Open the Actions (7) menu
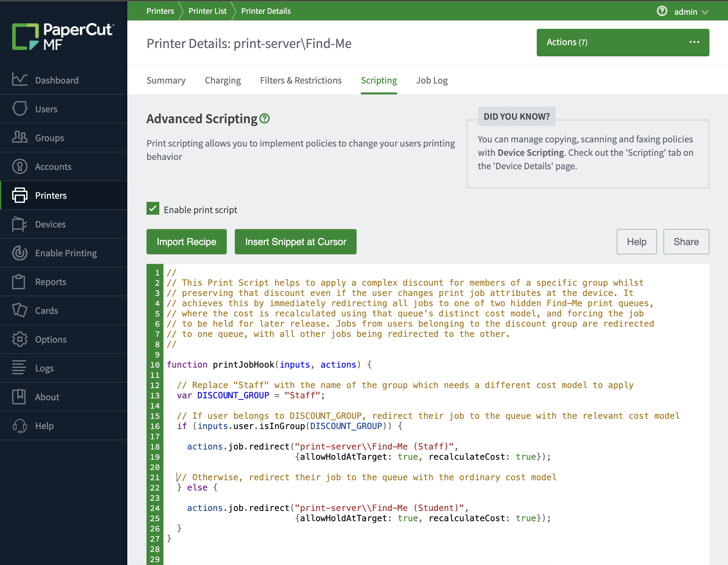This screenshot has width=728, height=565. pos(622,42)
